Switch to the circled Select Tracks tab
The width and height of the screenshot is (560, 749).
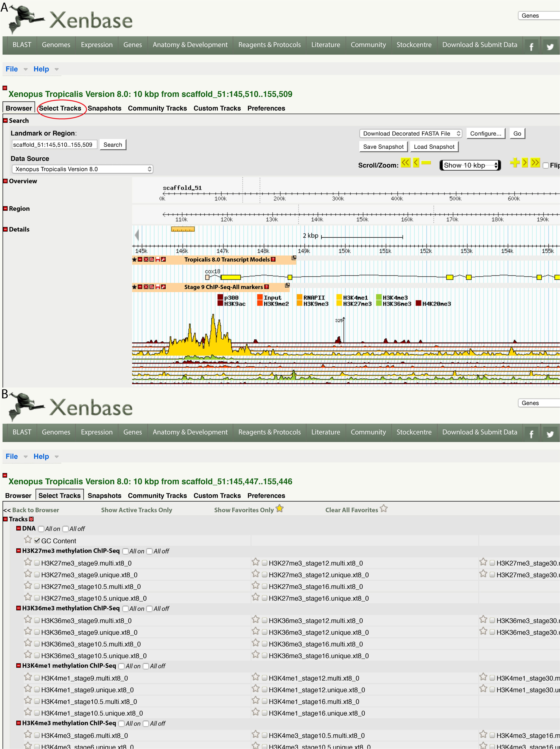[60, 108]
